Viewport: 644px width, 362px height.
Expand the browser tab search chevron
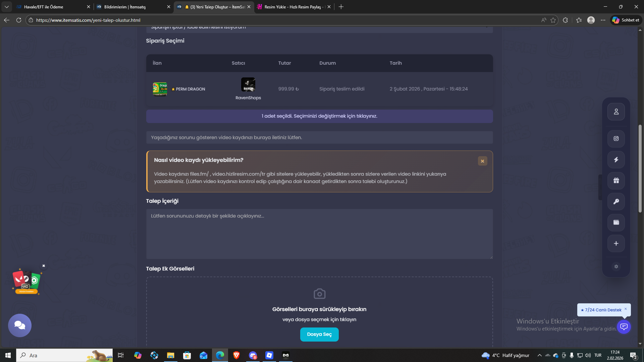[x=7, y=7]
